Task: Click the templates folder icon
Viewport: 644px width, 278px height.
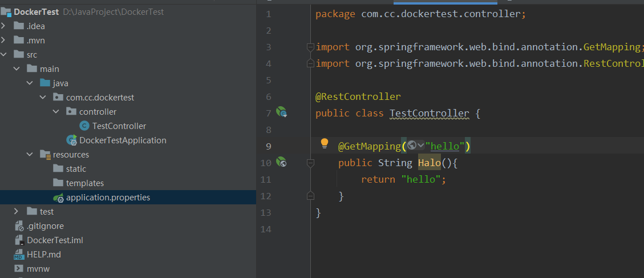Action: tap(58, 183)
